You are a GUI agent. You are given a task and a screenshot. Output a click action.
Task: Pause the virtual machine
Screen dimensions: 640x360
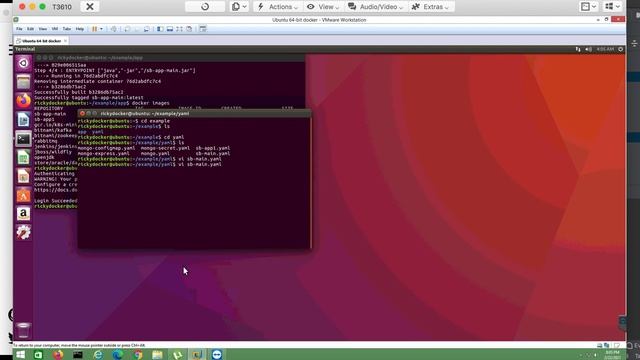94,29
